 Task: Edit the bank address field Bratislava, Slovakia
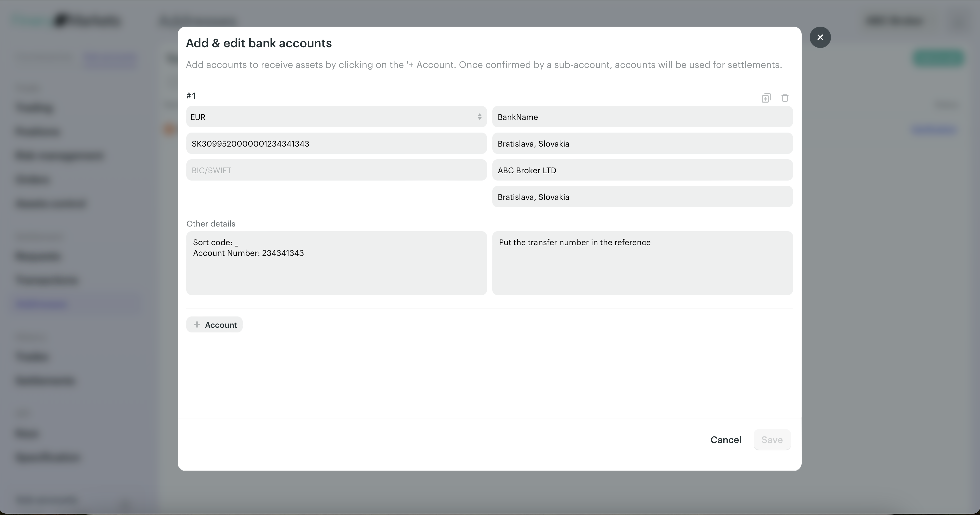coord(643,143)
